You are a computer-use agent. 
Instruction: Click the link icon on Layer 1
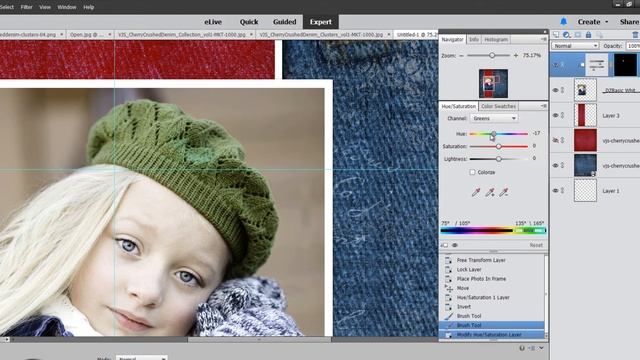point(562,191)
